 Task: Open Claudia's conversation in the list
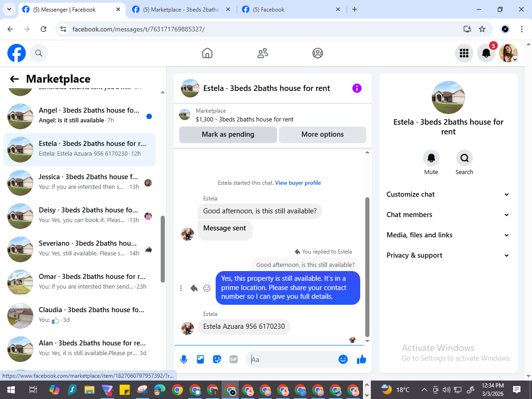[79, 316]
